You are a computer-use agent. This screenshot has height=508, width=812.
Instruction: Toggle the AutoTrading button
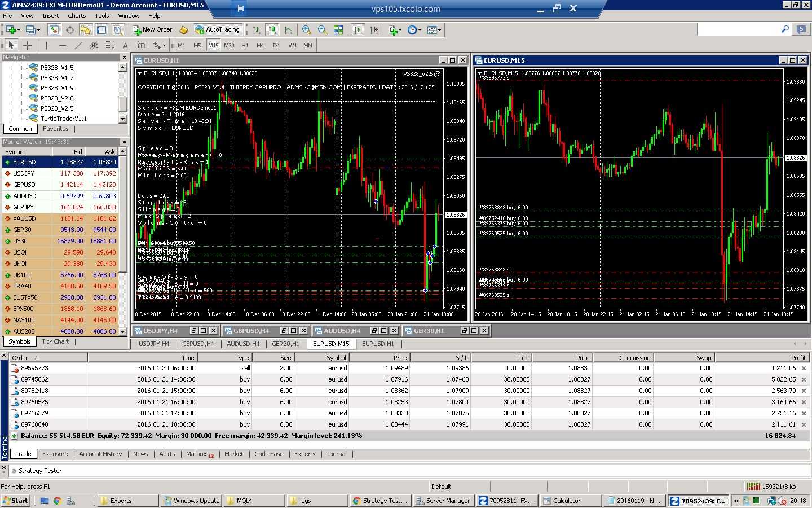(x=218, y=30)
